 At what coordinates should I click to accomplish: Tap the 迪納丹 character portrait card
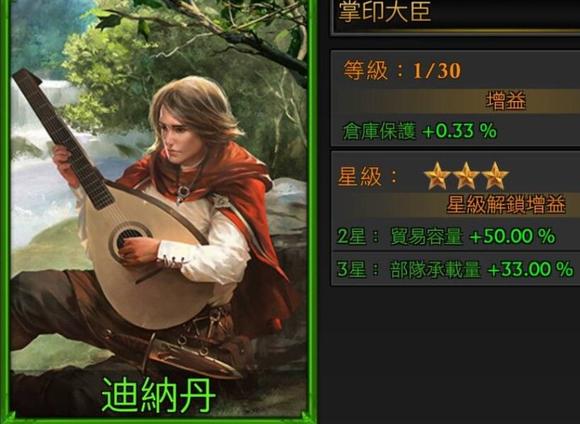(x=159, y=211)
